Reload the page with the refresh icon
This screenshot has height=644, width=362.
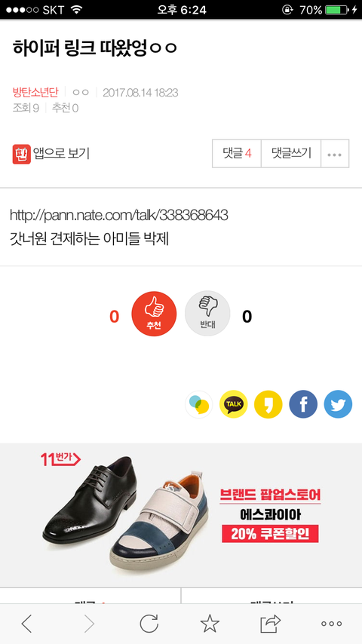click(149, 624)
